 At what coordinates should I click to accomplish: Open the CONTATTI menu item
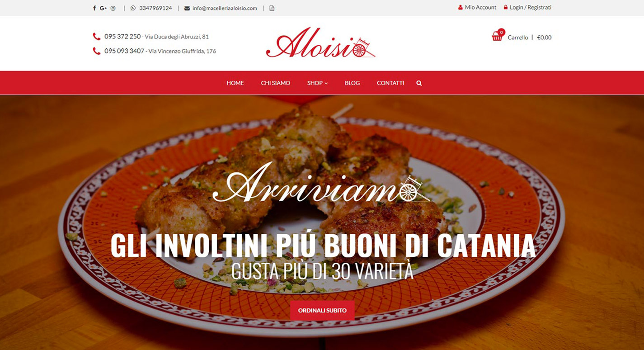(x=390, y=83)
